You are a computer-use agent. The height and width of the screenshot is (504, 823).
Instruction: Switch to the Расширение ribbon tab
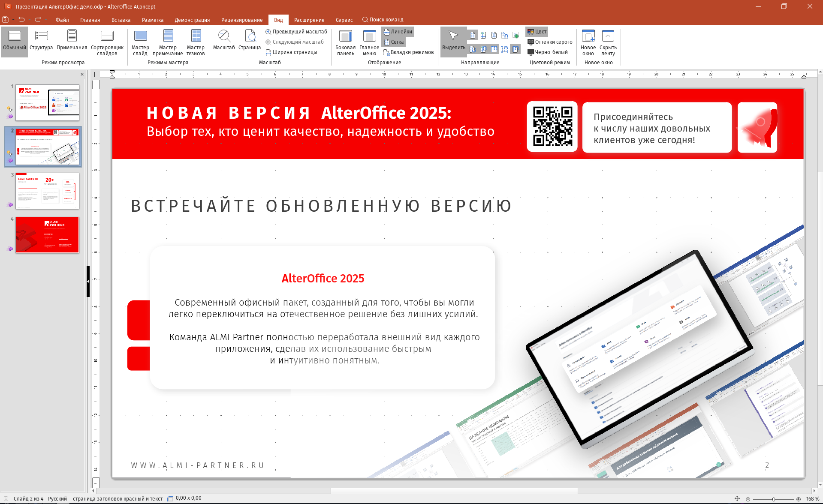point(309,20)
